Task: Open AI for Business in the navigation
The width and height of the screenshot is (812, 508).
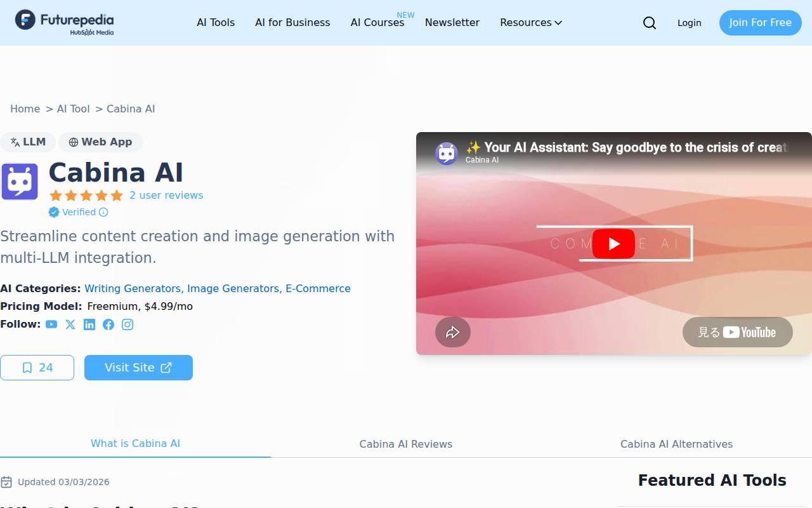Action: 292,23
